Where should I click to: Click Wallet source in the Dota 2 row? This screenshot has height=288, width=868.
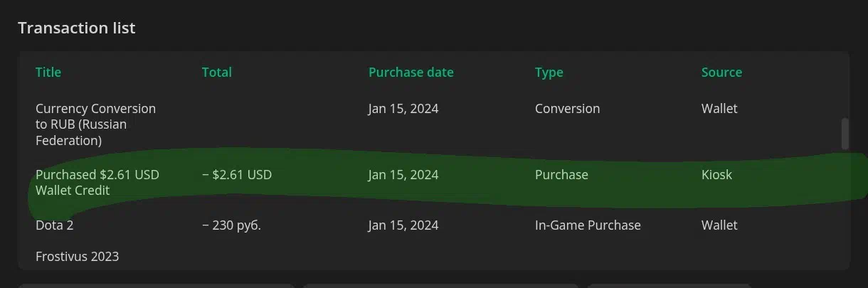(719, 225)
